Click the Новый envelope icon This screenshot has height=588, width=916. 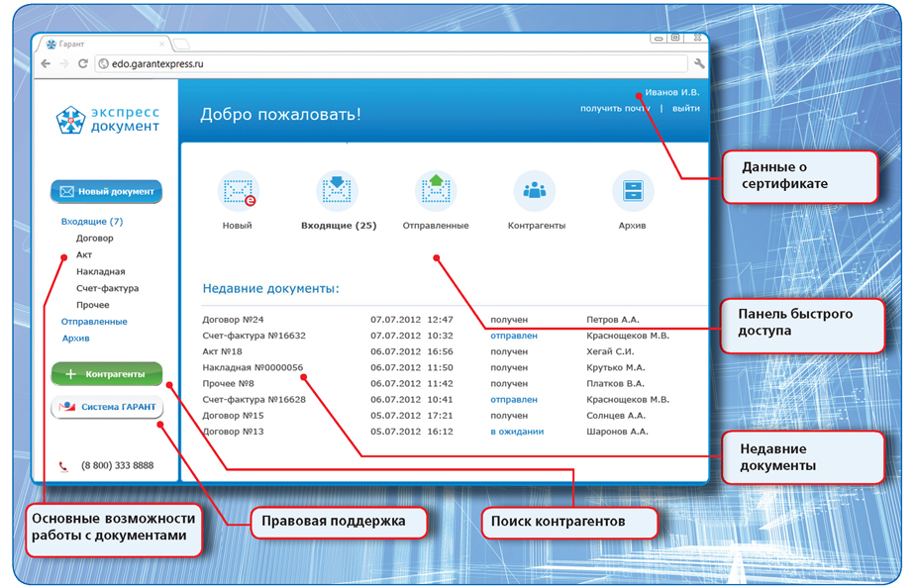pos(238,192)
